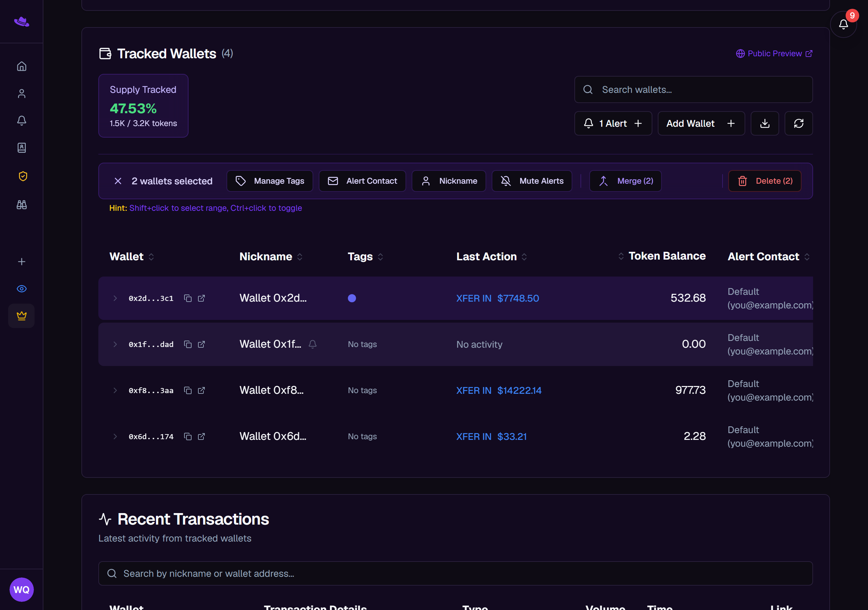868x610 pixels.
Task: Click Supply Tracked 47.53% card
Action: pyautogui.click(x=143, y=106)
